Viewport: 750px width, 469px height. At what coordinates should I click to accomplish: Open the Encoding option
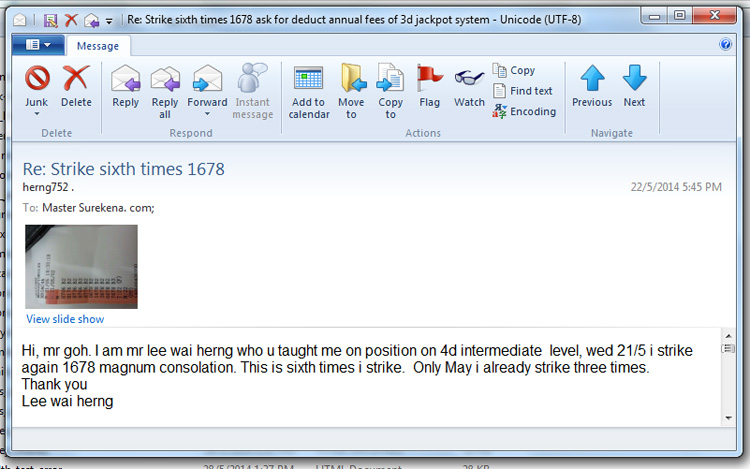point(524,111)
